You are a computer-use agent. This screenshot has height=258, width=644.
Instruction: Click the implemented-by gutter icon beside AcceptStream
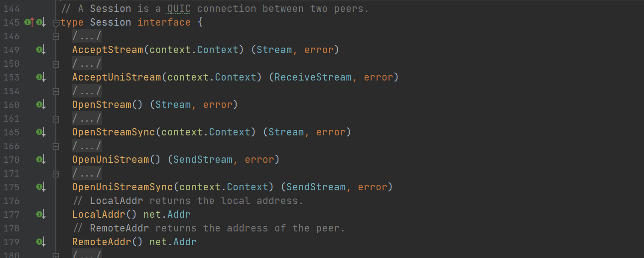tap(40, 50)
